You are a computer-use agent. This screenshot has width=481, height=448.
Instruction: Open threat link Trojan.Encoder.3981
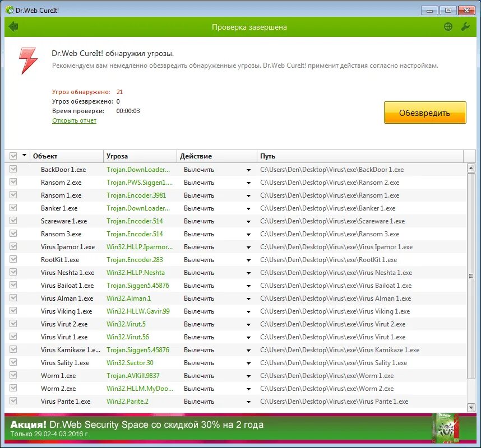point(136,195)
